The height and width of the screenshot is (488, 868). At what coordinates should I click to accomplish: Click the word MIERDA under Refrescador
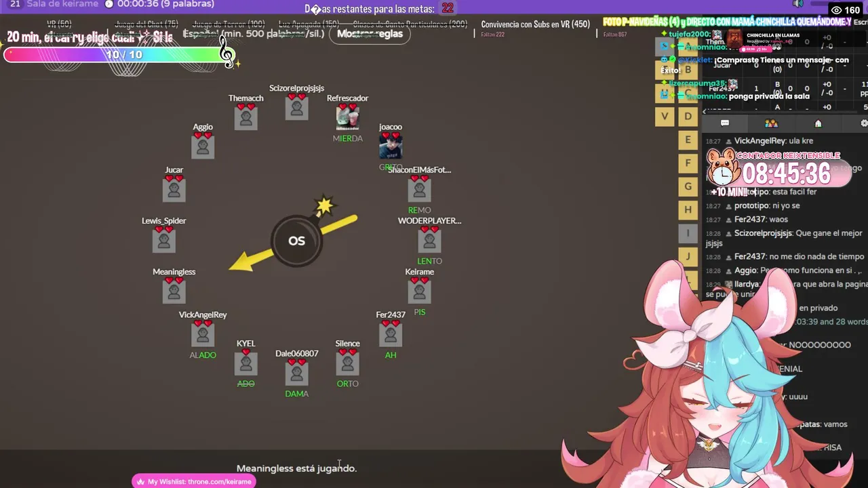(x=347, y=138)
